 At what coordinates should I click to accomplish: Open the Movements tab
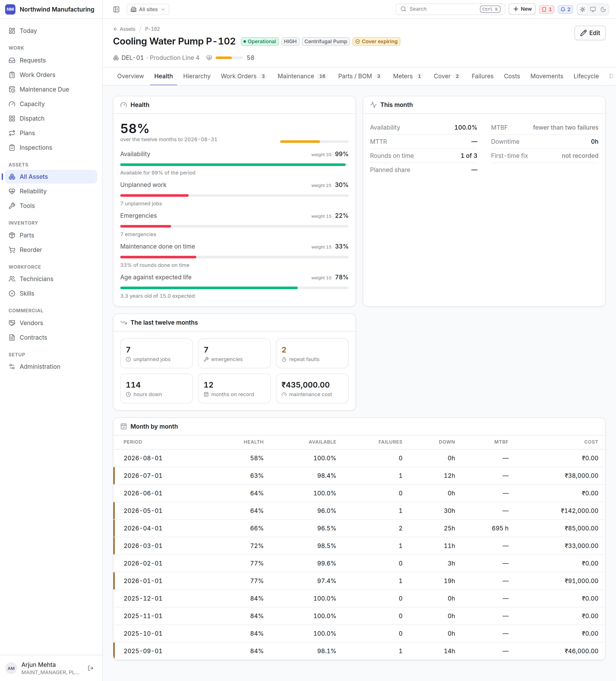pos(546,76)
